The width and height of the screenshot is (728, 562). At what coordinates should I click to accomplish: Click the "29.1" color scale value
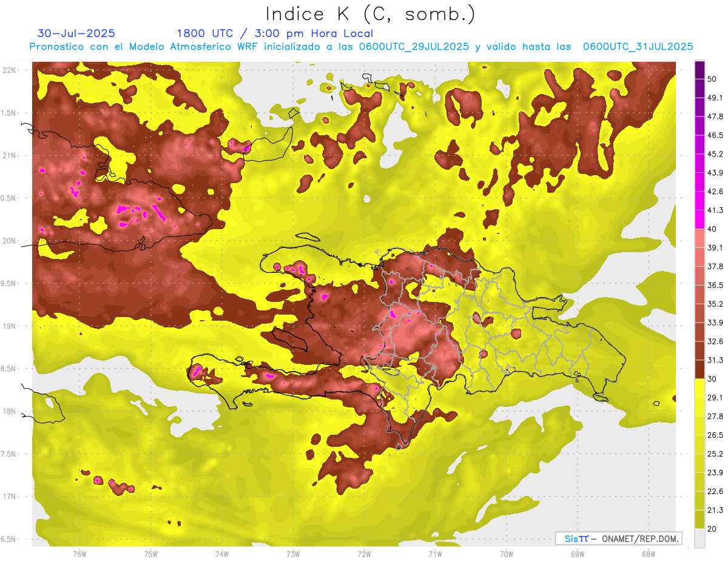[x=715, y=398]
